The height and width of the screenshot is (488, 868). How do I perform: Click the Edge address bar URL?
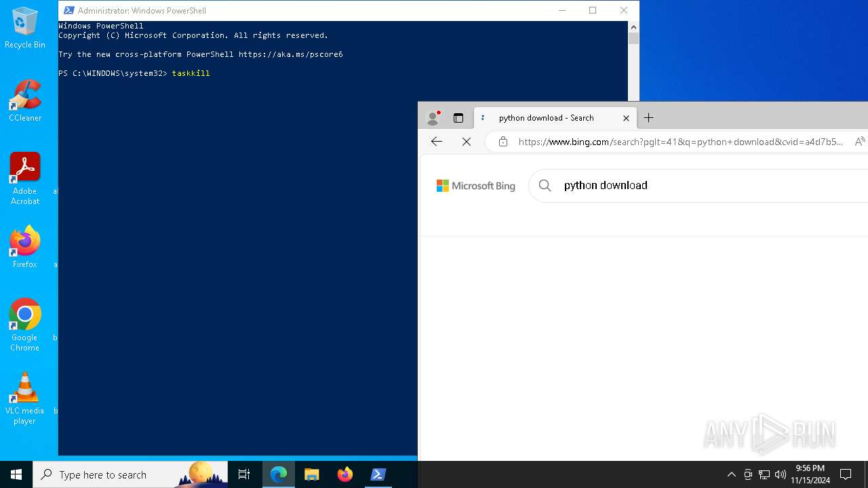click(681, 142)
